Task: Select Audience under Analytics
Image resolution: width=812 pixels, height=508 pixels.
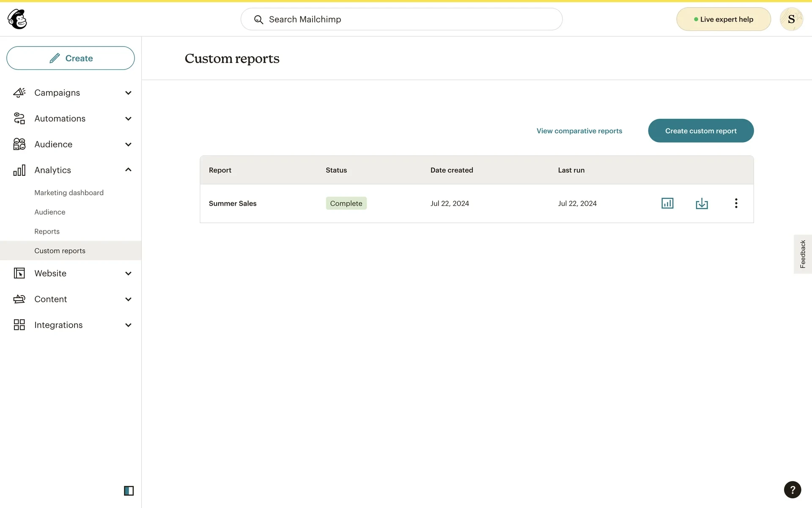Action: (50, 212)
